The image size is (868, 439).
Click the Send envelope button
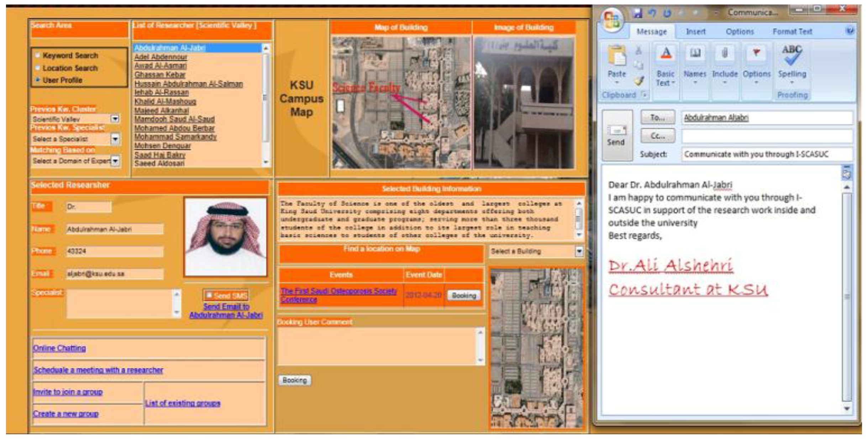point(617,135)
